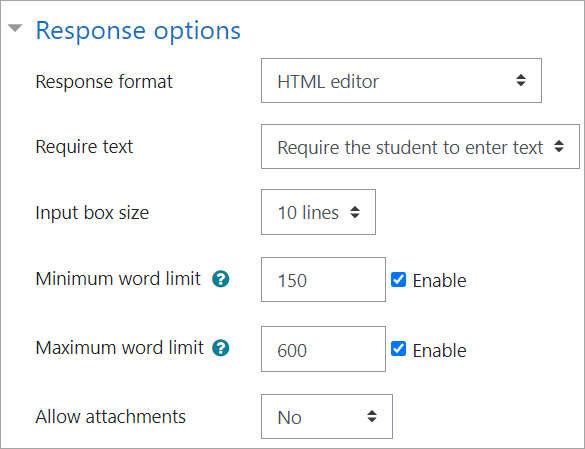585x449 pixels.
Task: Click the Allow attachments label
Action: pyautogui.click(x=111, y=417)
